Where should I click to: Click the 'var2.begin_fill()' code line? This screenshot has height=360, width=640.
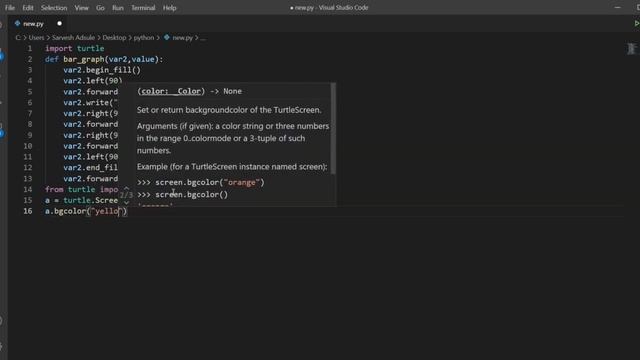[x=102, y=70]
